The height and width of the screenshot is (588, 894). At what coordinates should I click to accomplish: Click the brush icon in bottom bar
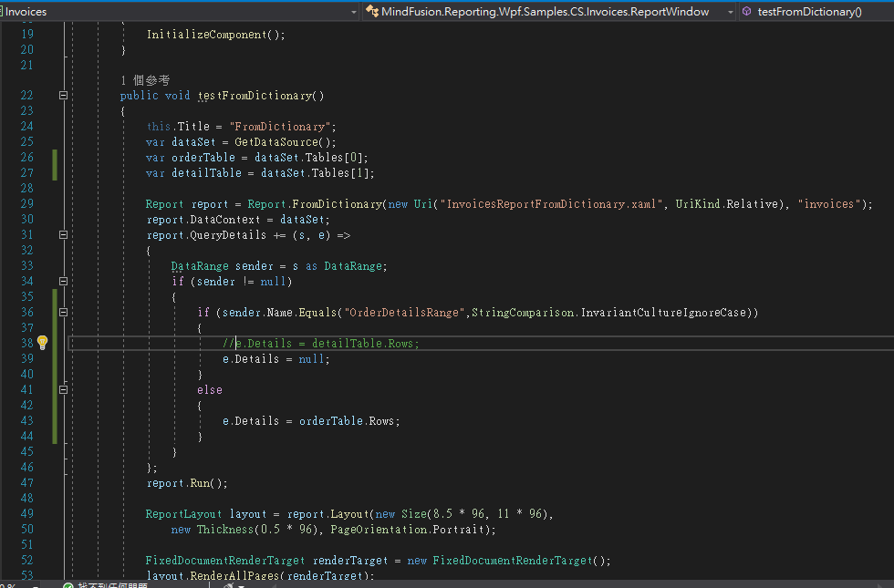pyautogui.click(x=229, y=584)
